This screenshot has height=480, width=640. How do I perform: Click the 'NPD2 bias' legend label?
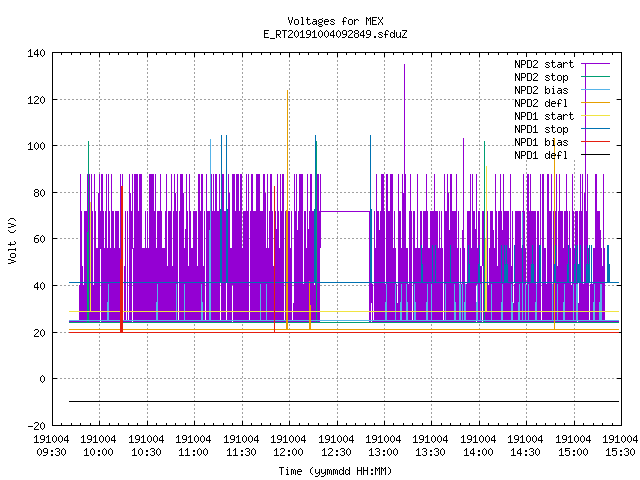click(541, 90)
